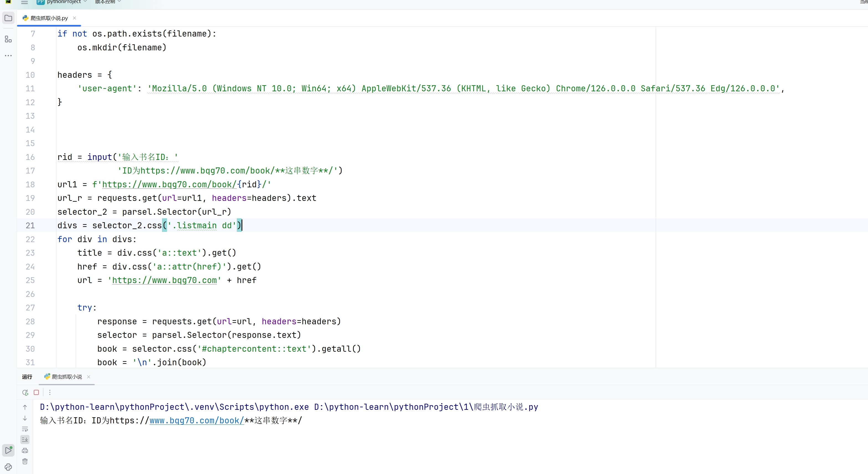Open the Project folder tool window
The height and width of the screenshot is (474, 868).
8,18
